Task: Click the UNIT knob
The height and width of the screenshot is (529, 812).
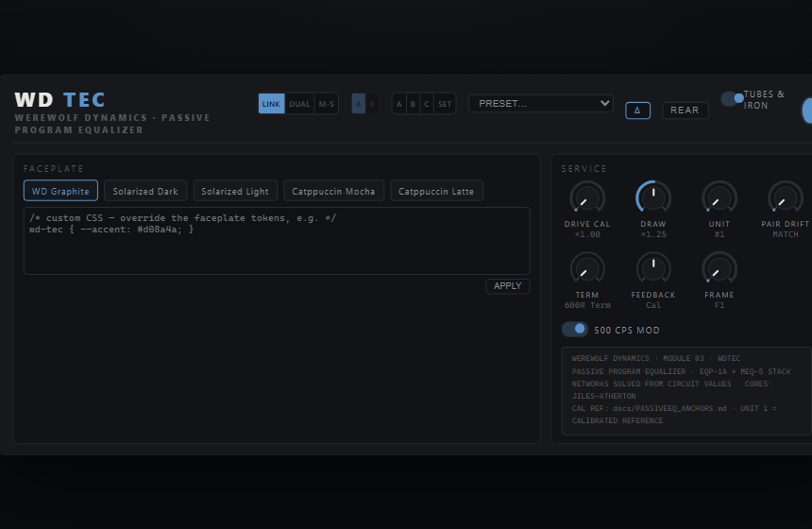Action: pos(719,198)
